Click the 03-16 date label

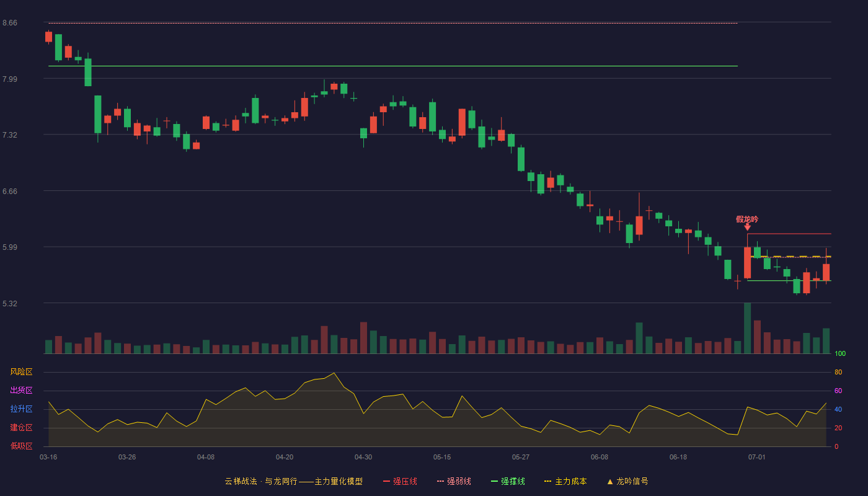coord(48,457)
